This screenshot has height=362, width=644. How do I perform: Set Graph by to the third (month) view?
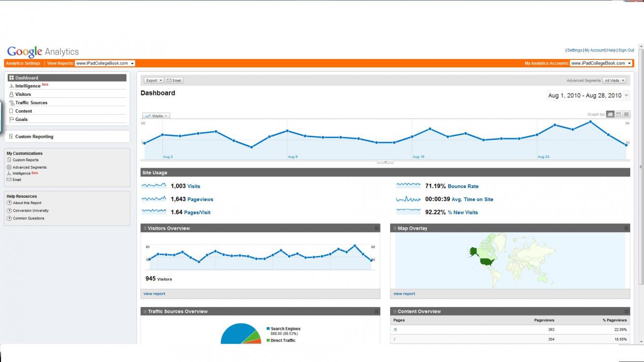click(x=626, y=114)
